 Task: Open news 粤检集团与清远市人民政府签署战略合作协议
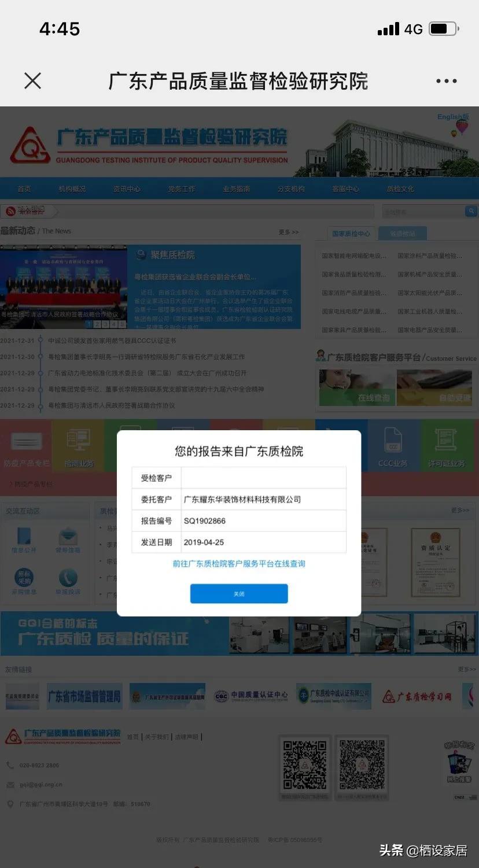pyautogui.click(x=111, y=405)
